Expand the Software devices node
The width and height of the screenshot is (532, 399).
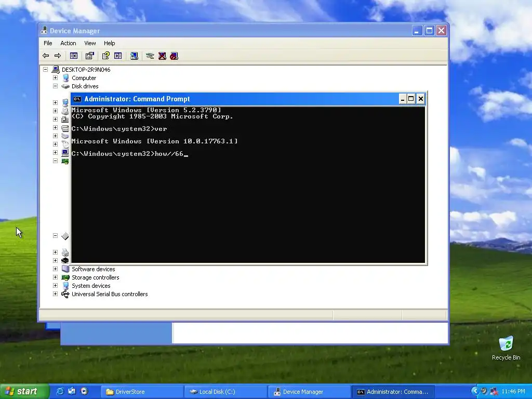(x=55, y=269)
